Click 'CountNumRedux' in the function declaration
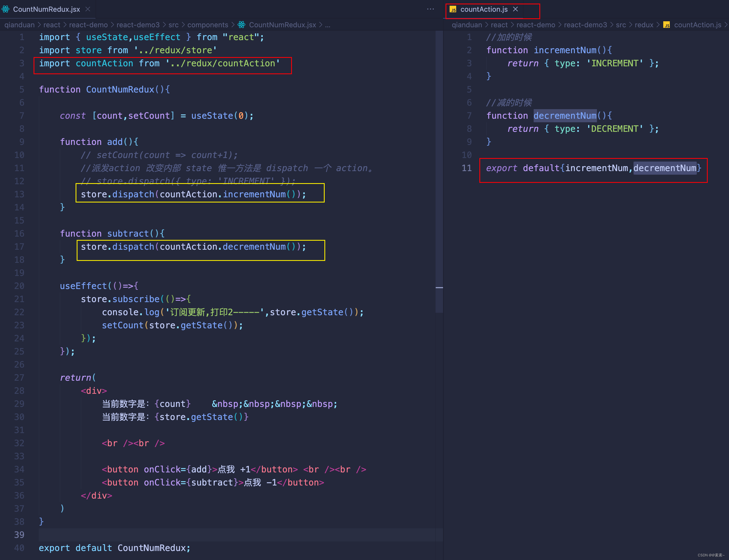 click(120, 89)
